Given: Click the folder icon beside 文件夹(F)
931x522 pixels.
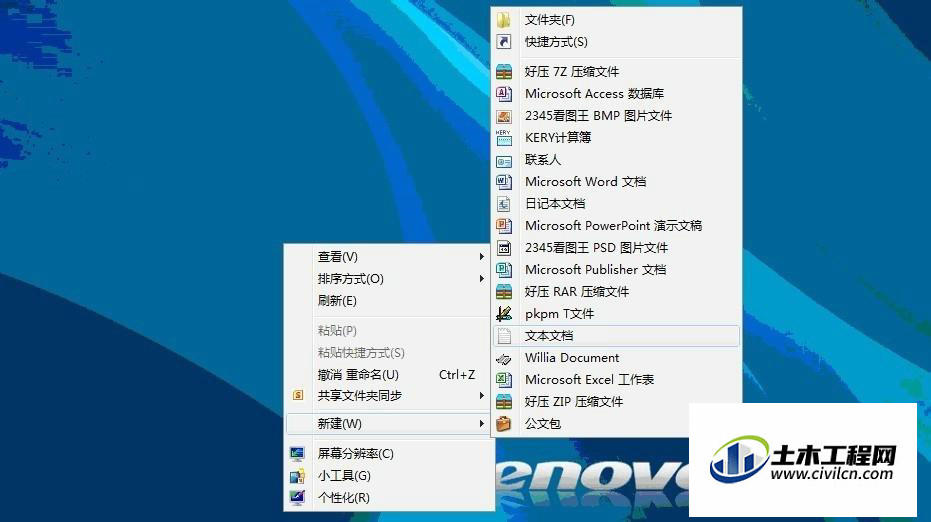Looking at the screenshot, I should point(504,20).
